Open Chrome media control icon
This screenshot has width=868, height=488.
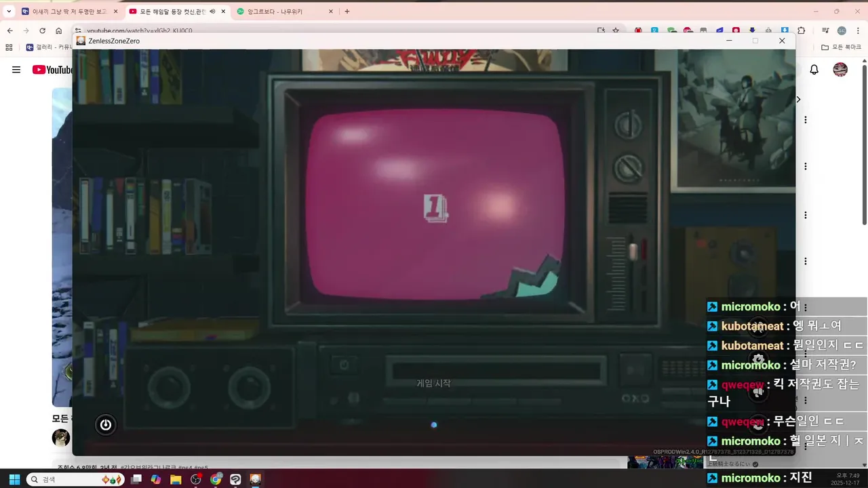[x=825, y=30]
